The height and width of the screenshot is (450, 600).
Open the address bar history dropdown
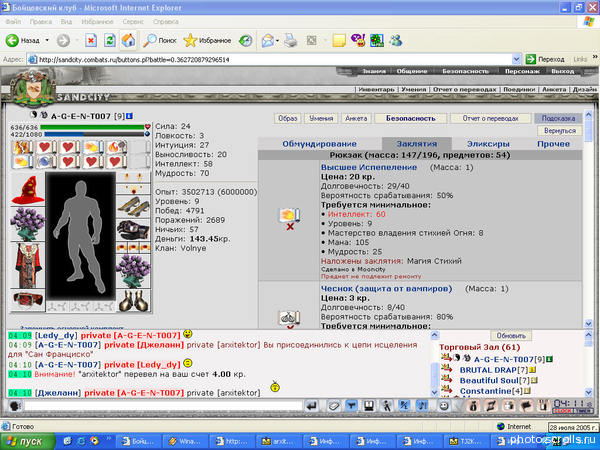516,59
